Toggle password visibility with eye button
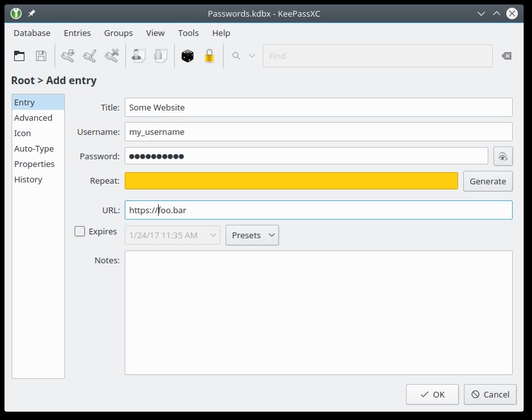The image size is (532, 420). (x=503, y=156)
